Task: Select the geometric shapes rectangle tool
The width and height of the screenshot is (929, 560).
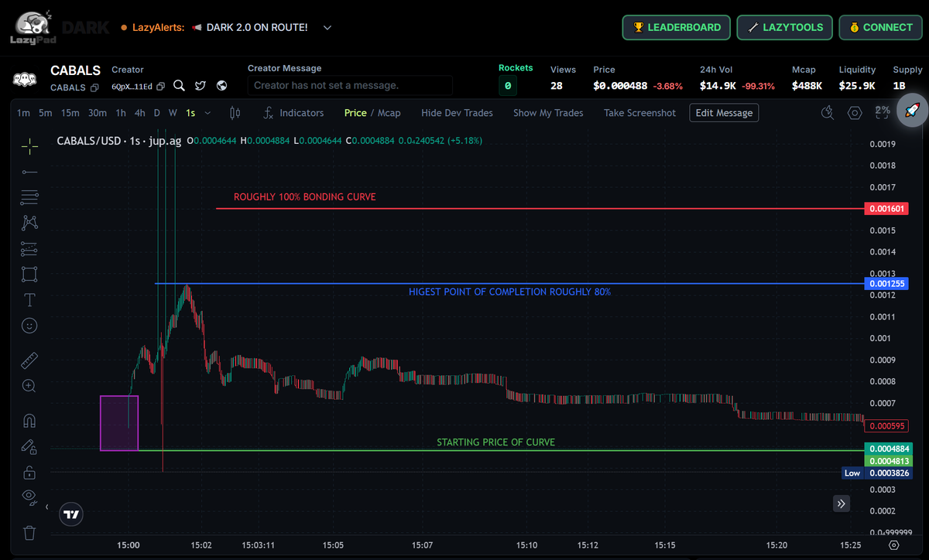Action: 29,275
